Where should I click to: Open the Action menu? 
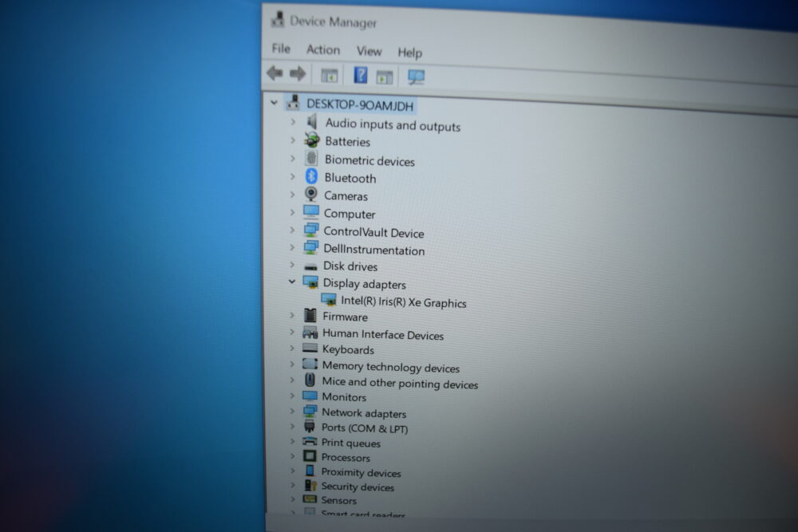(322, 49)
